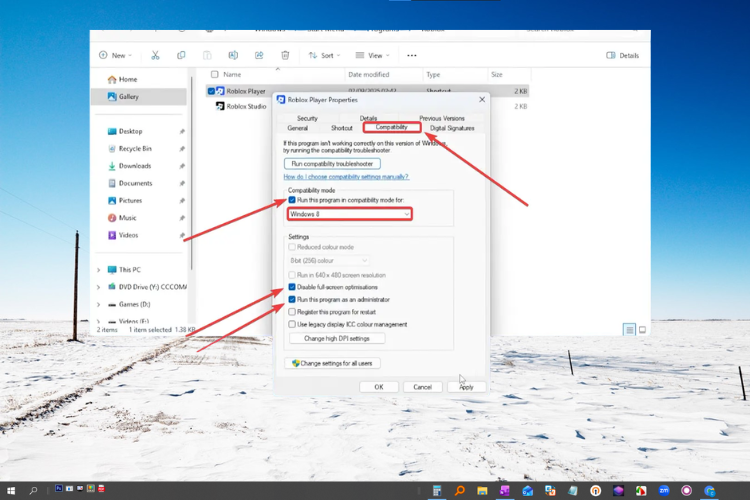Open Videos folder in sidebar
The width and height of the screenshot is (750, 500).
pyautogui.click(x=123, y=235)
